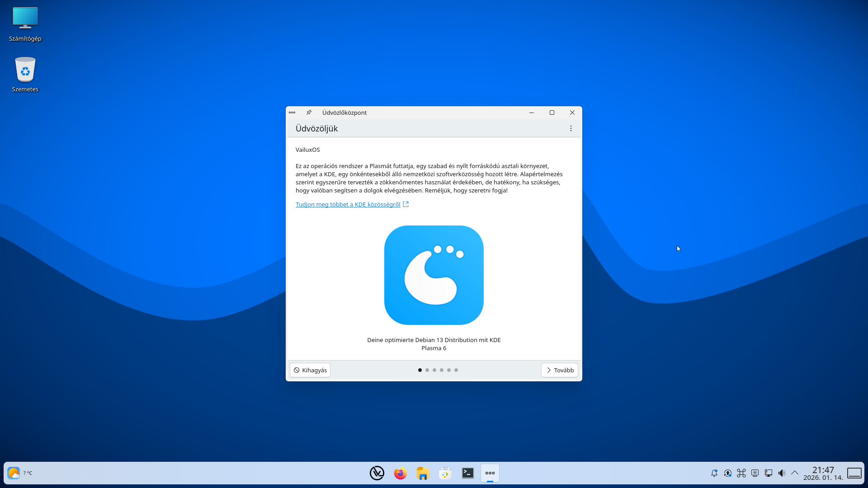Pin the Üdvözlőközpont window on top
Image resolution: width=868 pixels, height=488 pixels.
pos(309,113)
